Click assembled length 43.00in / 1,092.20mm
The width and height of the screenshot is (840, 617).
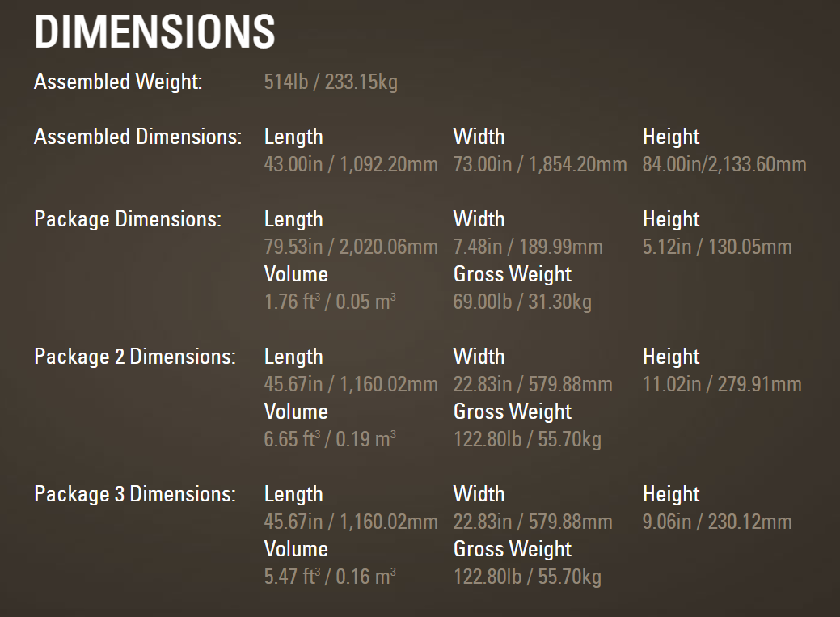(351, 164)
